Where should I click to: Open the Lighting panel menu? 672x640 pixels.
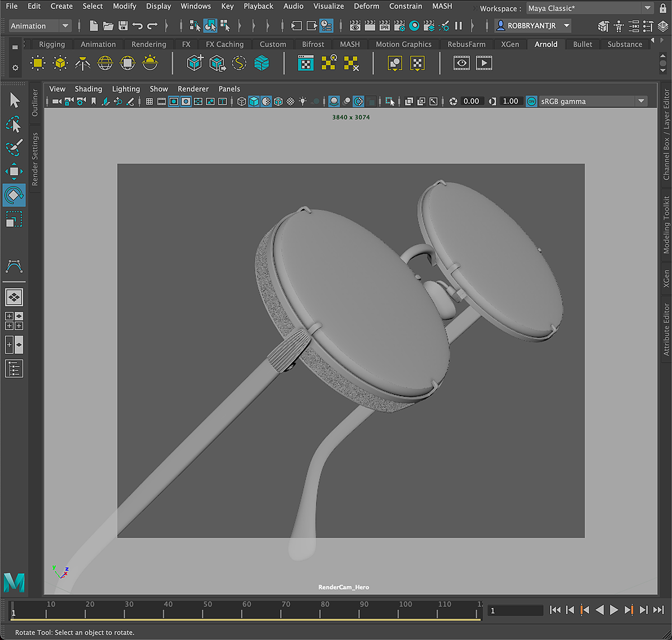125,89
